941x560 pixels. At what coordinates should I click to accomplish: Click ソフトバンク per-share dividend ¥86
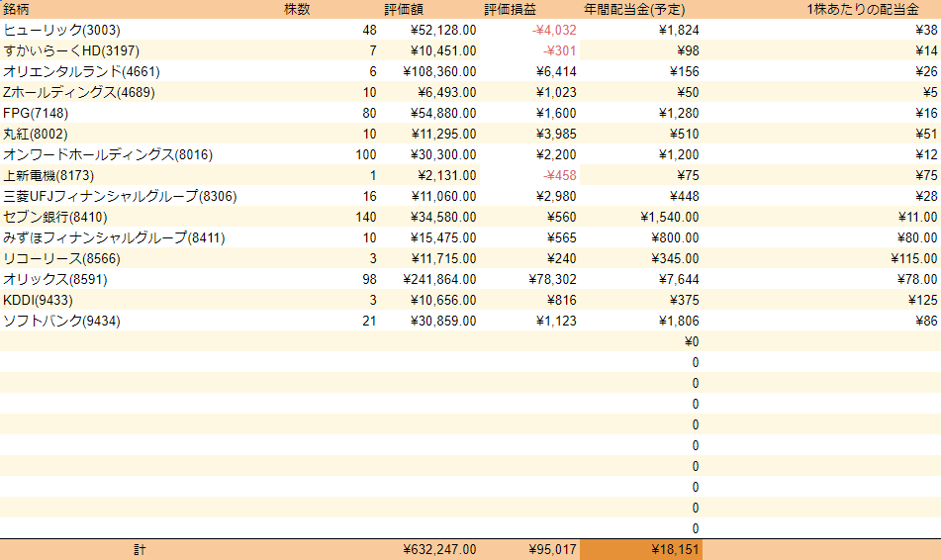coord(926,322)
